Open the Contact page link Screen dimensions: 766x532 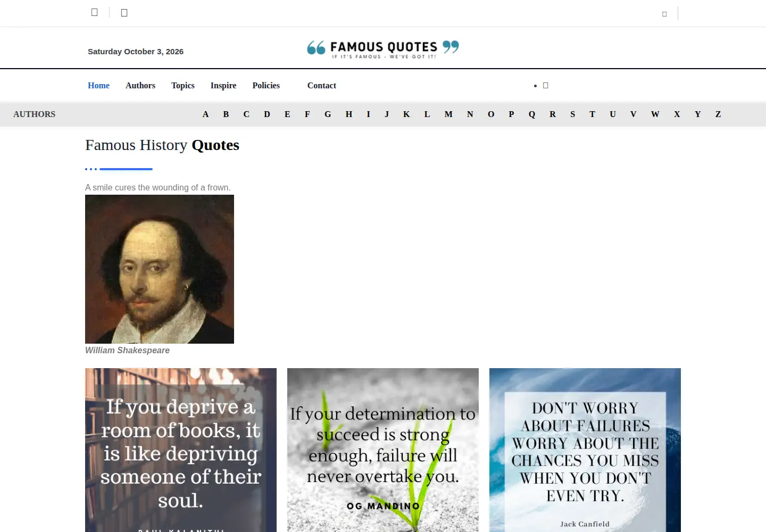(x=322, y=86)
